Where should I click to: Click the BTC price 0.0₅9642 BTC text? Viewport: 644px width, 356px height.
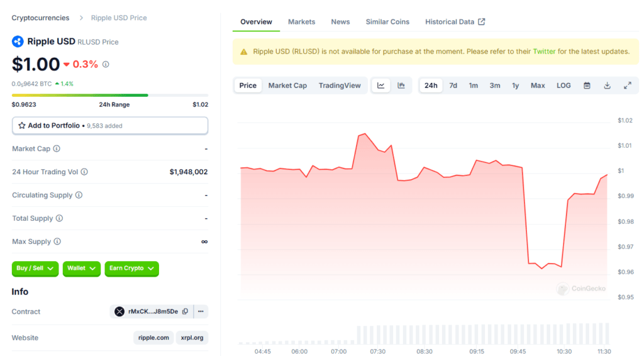31,84
